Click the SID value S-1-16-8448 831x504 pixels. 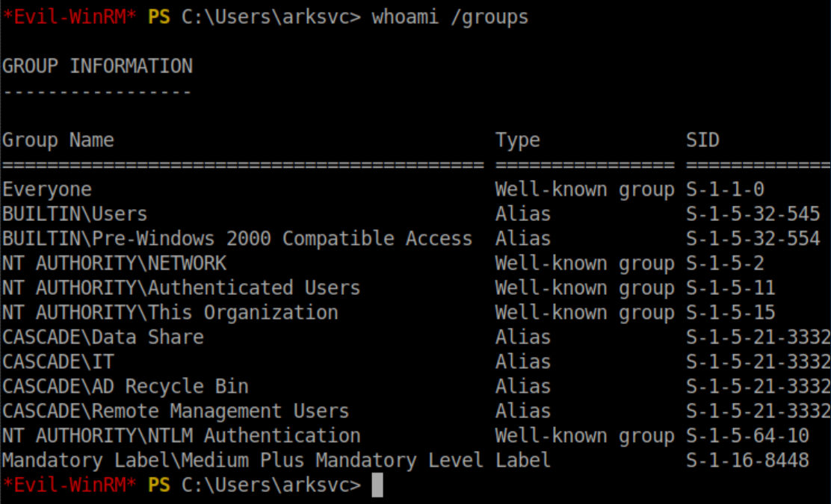point(747,461)
